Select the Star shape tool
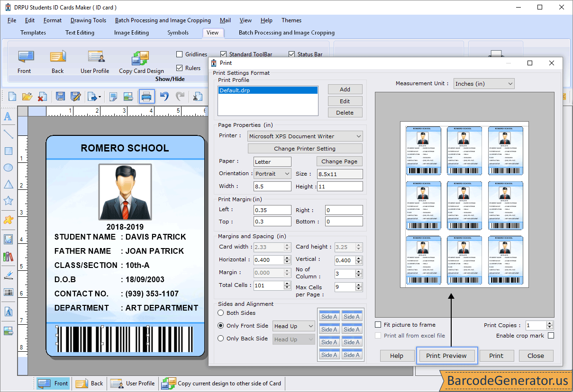The height and width of the screenshot is (392, 573). (8, 200)
